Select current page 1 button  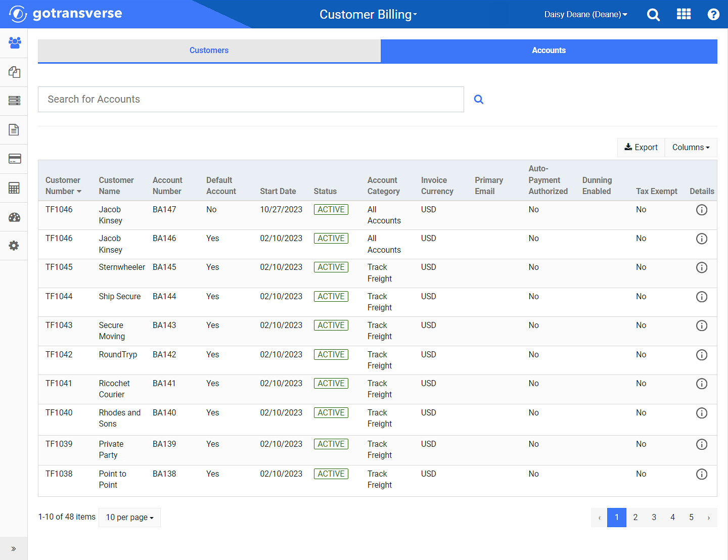click(617, 518)
